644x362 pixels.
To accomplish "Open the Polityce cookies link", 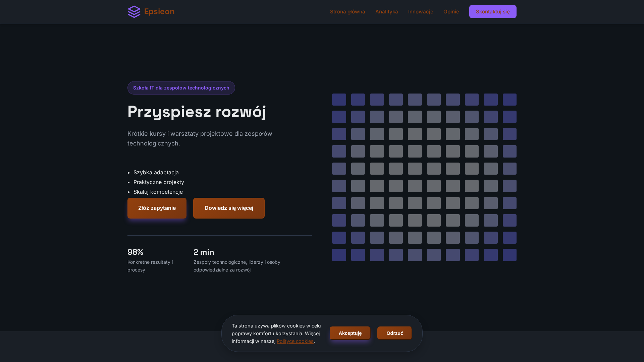I will [x=295, y=341].
